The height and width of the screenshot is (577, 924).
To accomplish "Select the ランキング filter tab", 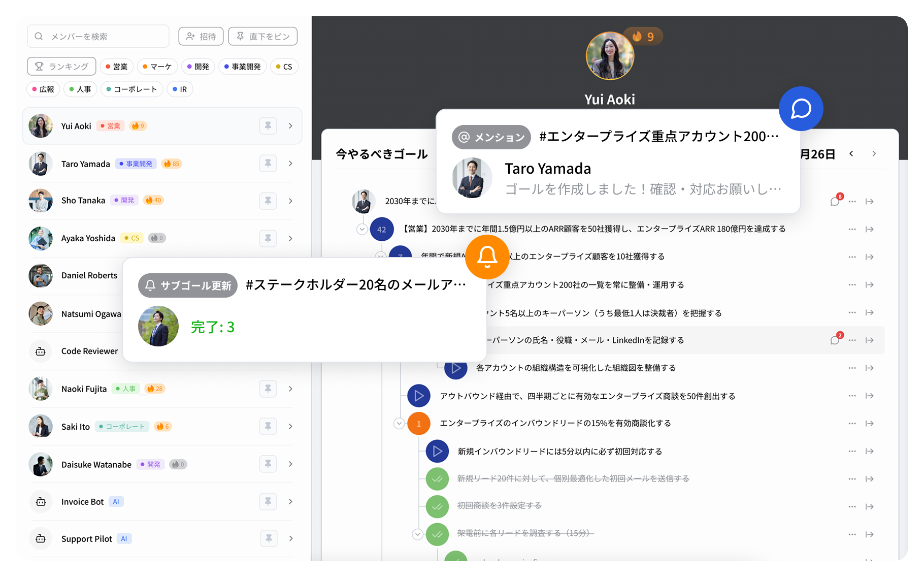I will tap(61, 67).
